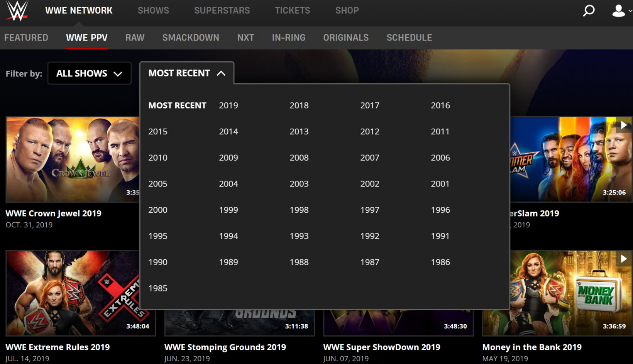Open WWE Super ShowDown 2019 title link
This screenshot has width=633, height=364.
click(x=382, y=347)
